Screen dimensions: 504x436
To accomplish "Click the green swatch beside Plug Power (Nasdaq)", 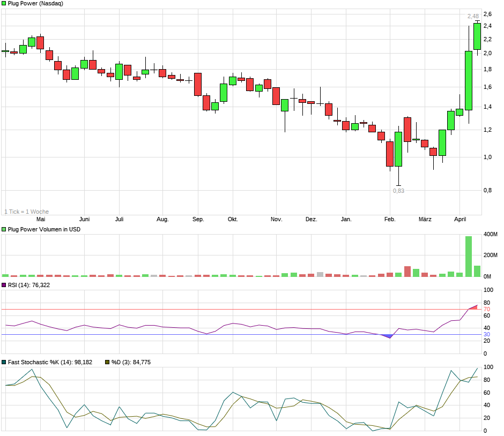I will click(x=4, y=4).
